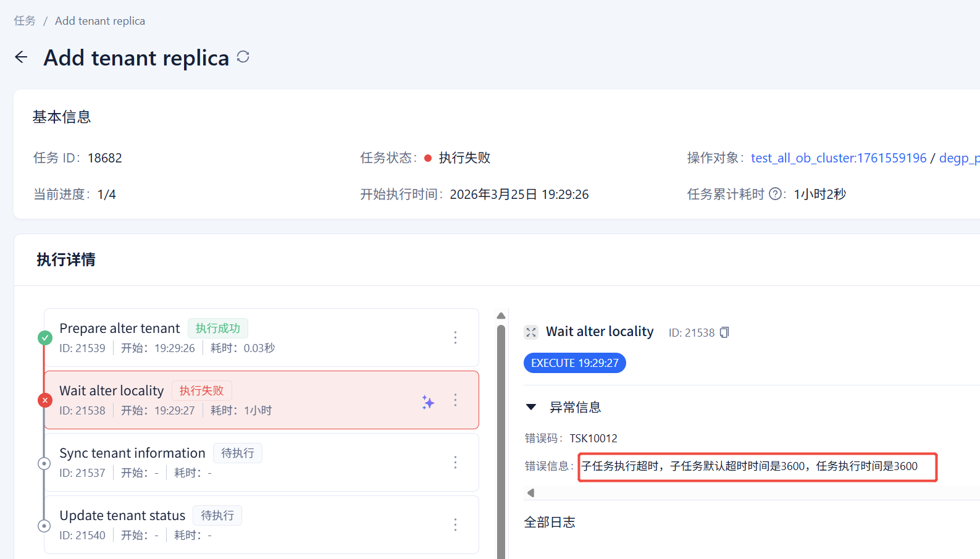
Task: Click the red failed status icon in the timeline
Action: (x=45, y=400)
